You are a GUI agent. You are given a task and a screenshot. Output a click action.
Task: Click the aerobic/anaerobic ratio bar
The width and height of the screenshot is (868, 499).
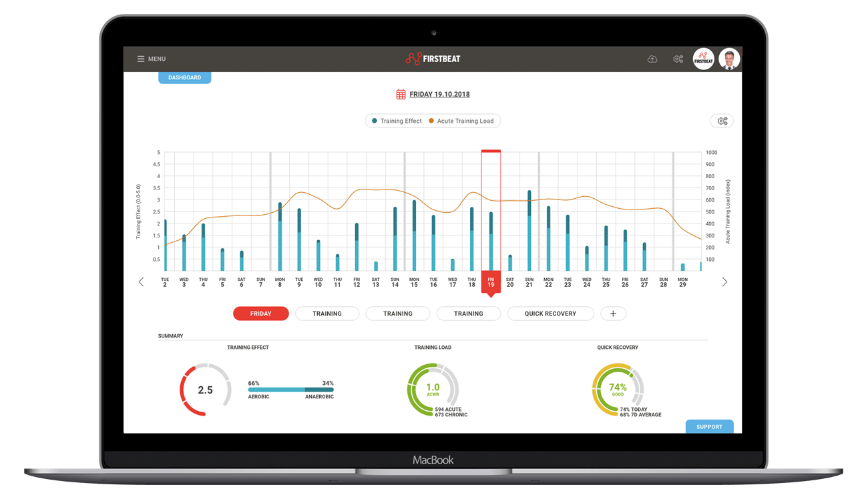point(290,390)
